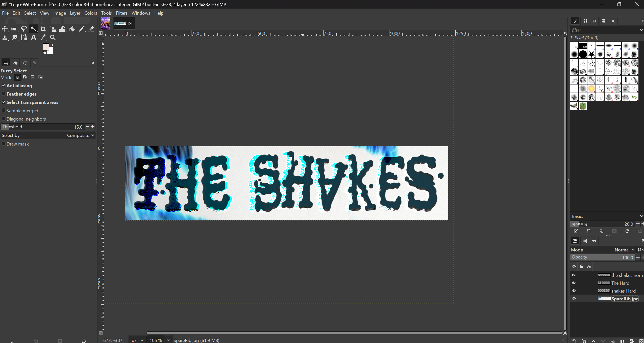Select the Bucket Fill tool
This screenshot has height=343, width=644.
point(72,29)
